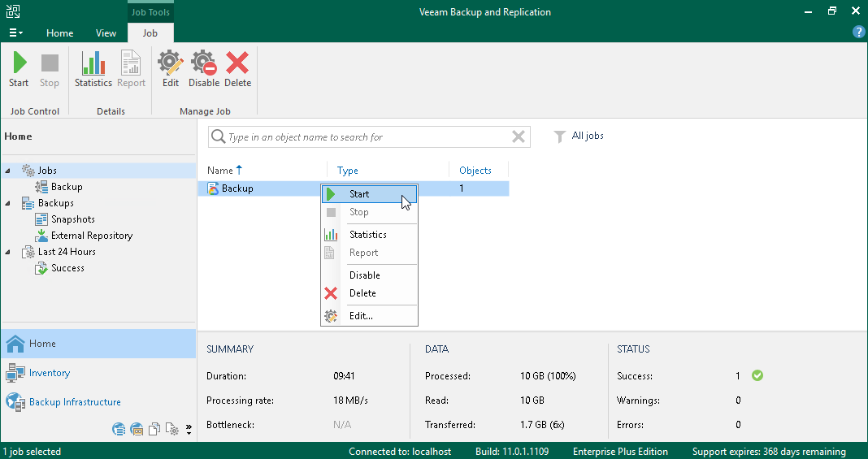Open the All jobs filter

tap(579, 136)
